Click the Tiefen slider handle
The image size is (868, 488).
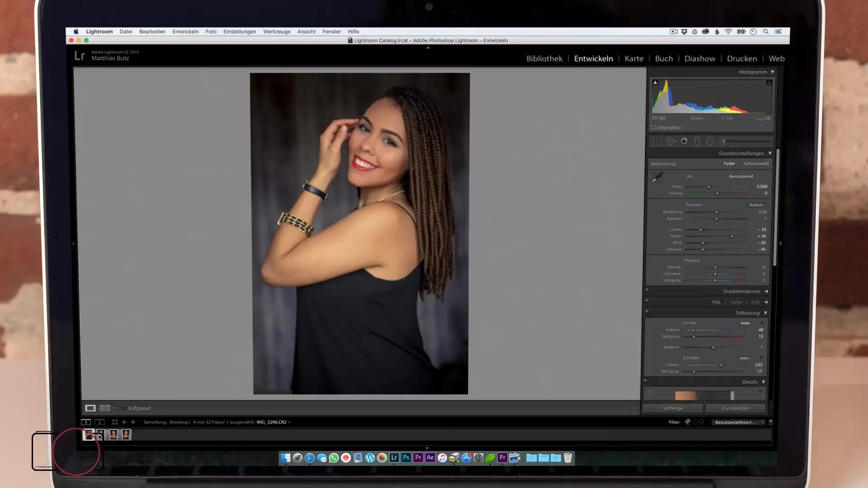click(732, 236)
